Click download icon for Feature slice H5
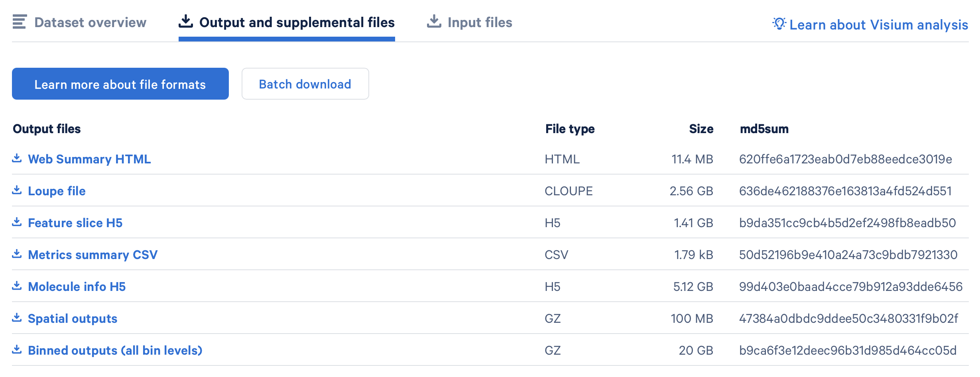980x377 pixels. [17, 222]
